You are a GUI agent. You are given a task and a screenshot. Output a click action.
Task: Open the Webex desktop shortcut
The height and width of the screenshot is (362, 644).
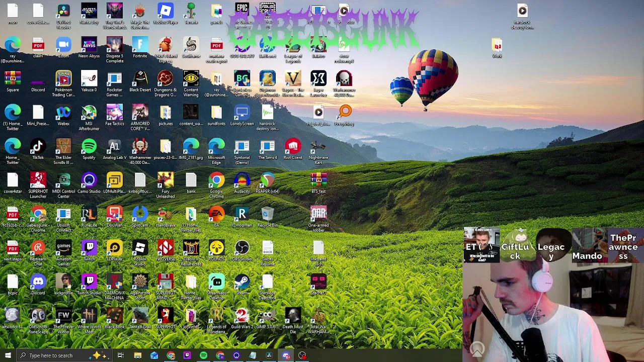pos(63,115)
